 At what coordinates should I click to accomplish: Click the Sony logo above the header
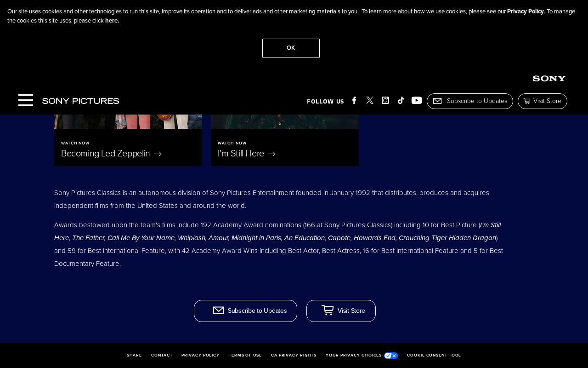549,79
